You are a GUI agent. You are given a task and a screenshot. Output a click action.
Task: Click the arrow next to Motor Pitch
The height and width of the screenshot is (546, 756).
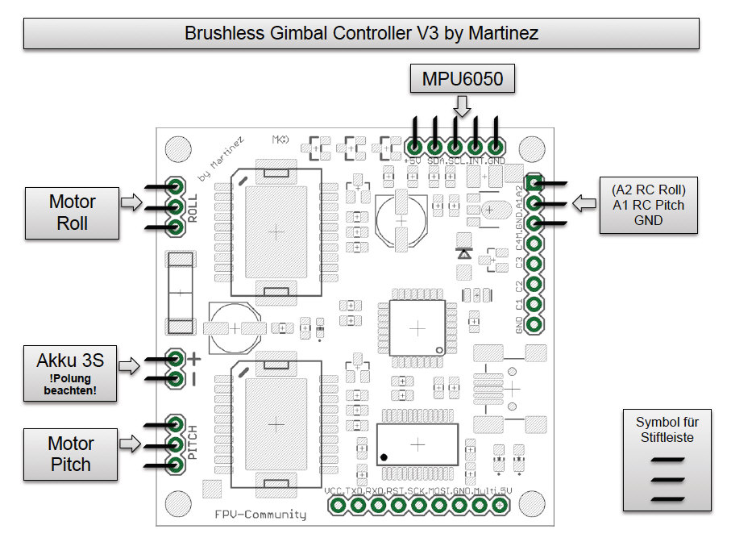130,444
